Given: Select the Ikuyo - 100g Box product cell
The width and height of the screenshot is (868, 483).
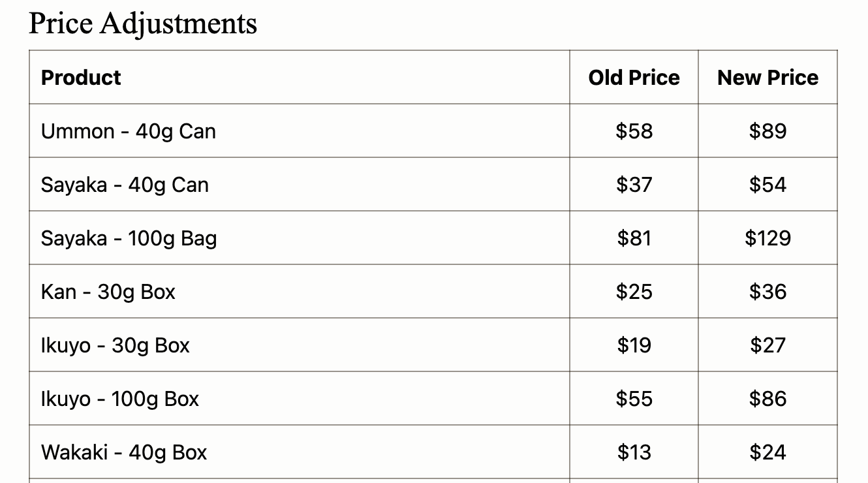Looking at the screenshot, I should tap(120, 399).
